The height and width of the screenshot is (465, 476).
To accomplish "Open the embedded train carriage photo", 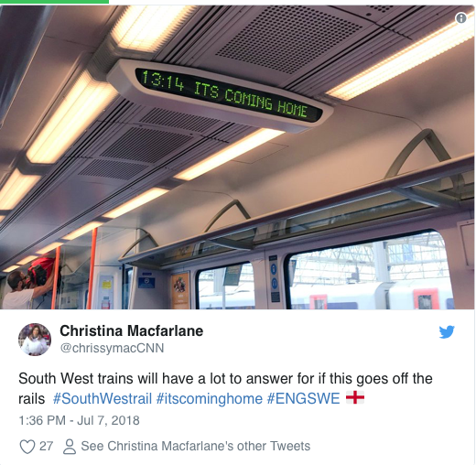I will click(x=237, y=157).
